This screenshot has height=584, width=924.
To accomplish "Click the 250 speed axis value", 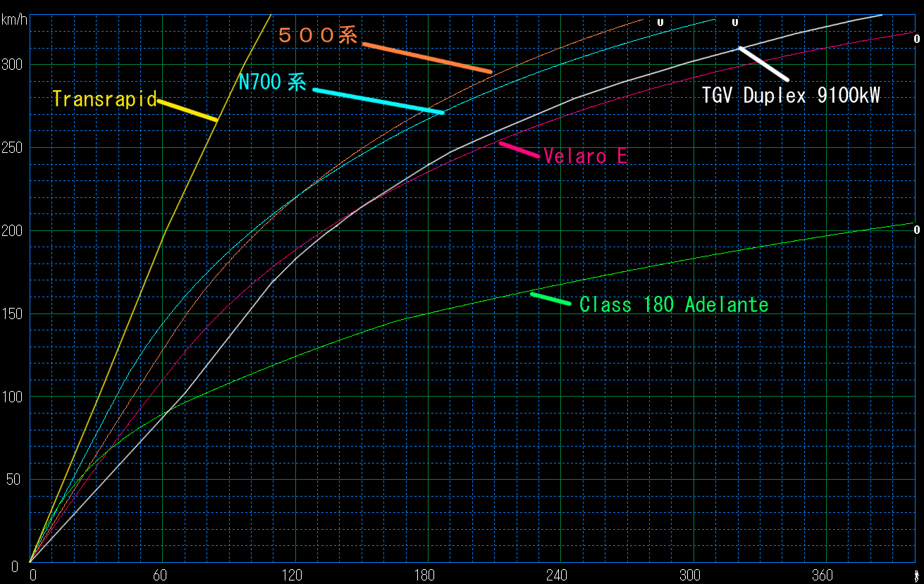I will (x=12, y=148).
